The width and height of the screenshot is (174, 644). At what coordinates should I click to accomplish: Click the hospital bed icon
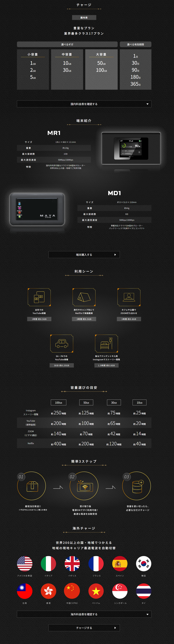click(x=106, y=343)
